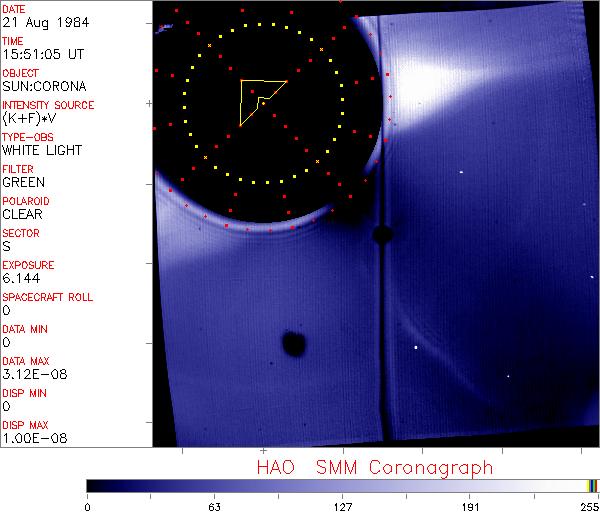Screen dimensions: 600x512
Task: Click the center of the yellow dotted circle
Action: point(264,103)
